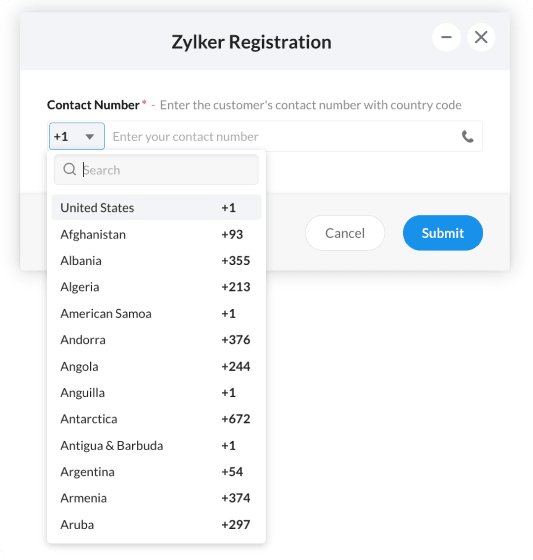533x560 pixels.
Task: Pick Angola +244 country code
Action: pos(156,366)
